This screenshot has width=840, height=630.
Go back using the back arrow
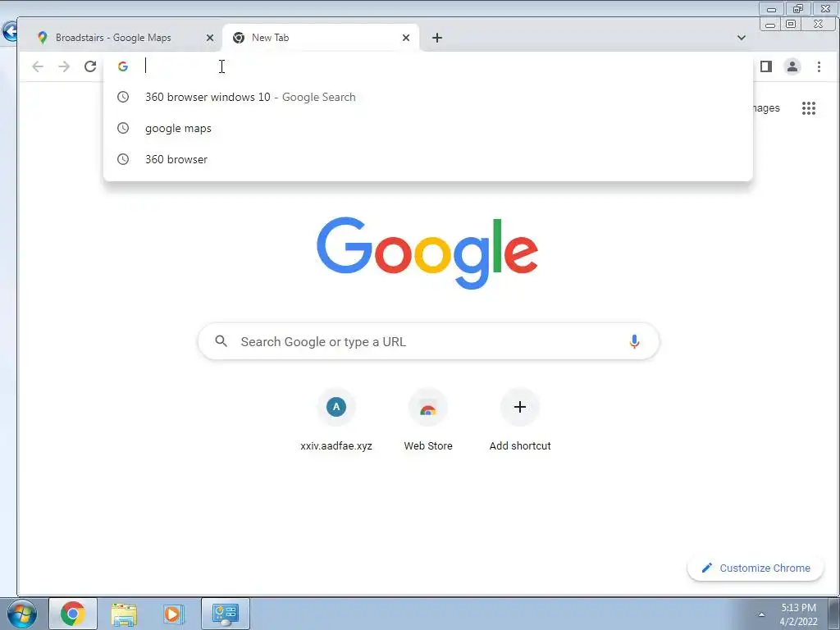click(x=38, y=66)
